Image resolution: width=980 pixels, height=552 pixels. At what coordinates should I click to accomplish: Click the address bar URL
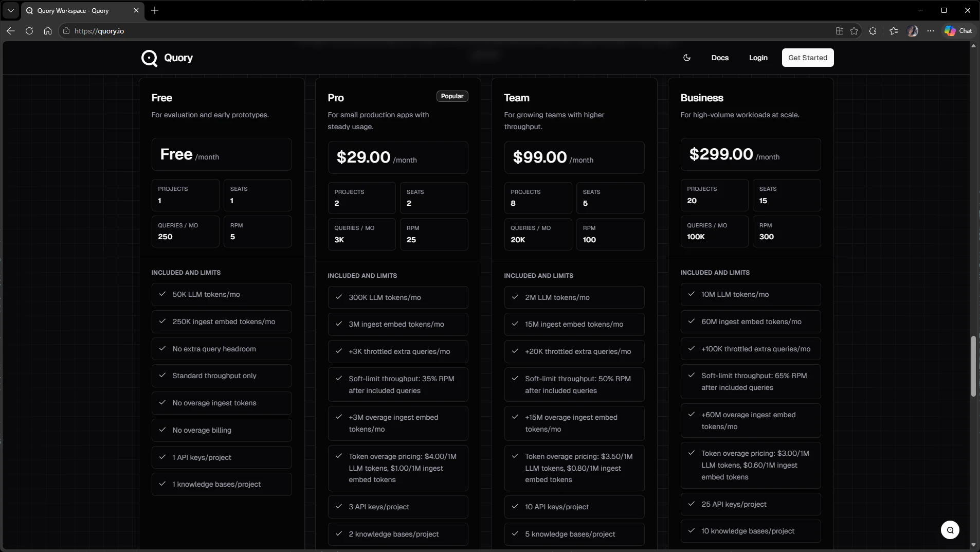[99, 31]
